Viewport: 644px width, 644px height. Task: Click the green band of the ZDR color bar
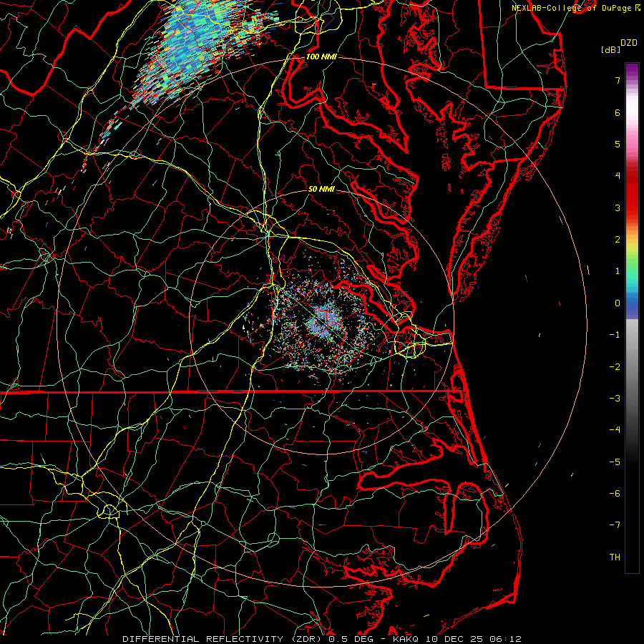click(x=632, y=265)
